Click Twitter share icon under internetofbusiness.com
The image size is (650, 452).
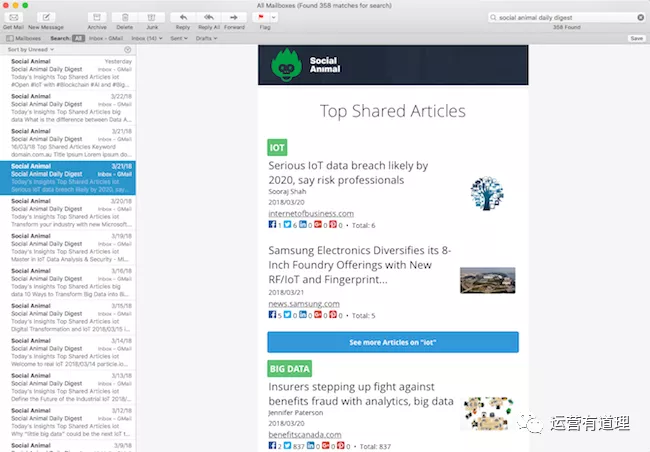point(287,224)
